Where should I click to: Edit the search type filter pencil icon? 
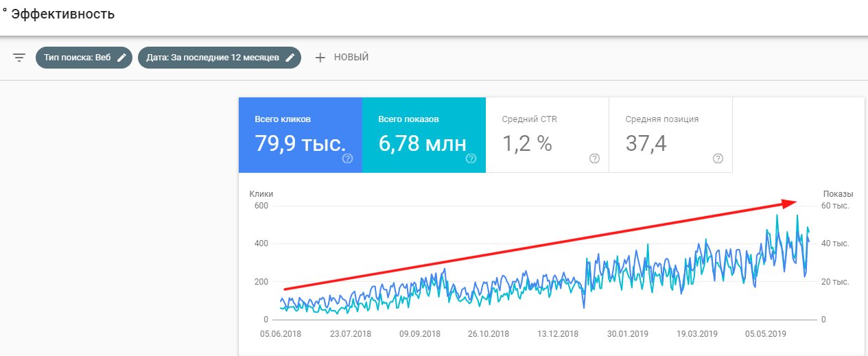[121, 58]
